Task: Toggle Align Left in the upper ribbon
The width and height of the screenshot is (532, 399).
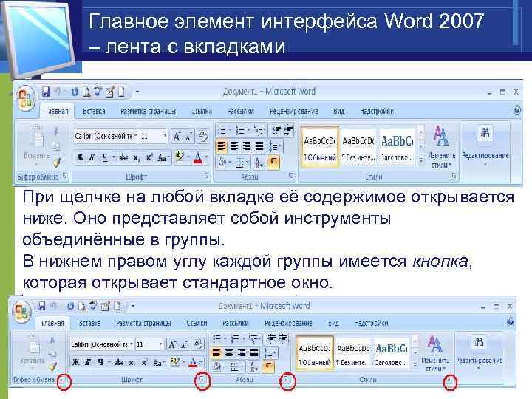Action: click(222, 146)
